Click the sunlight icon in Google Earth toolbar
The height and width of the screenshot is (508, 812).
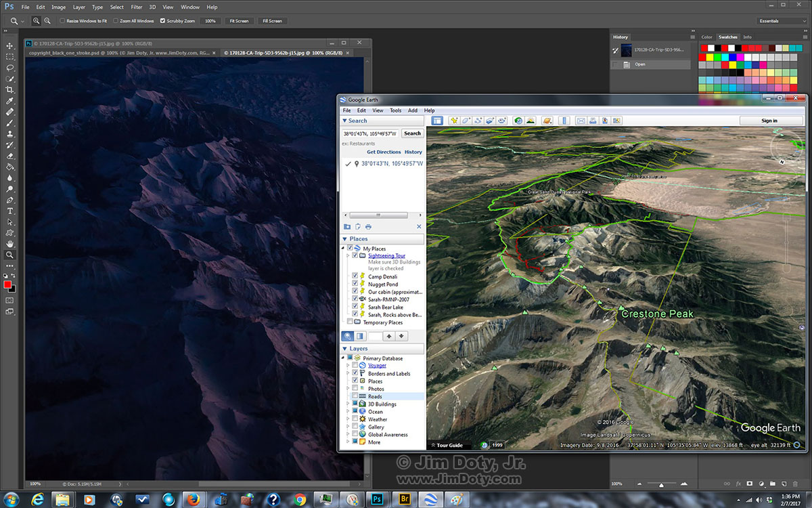tap(531, 121)
